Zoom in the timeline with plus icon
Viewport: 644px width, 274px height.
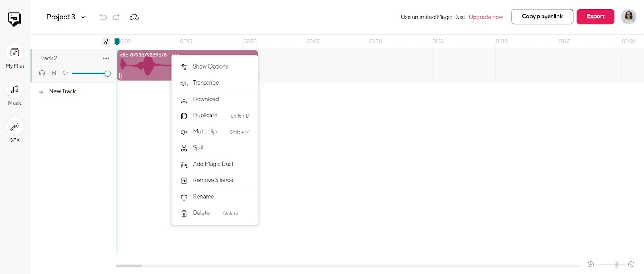[x=590, y=264]
